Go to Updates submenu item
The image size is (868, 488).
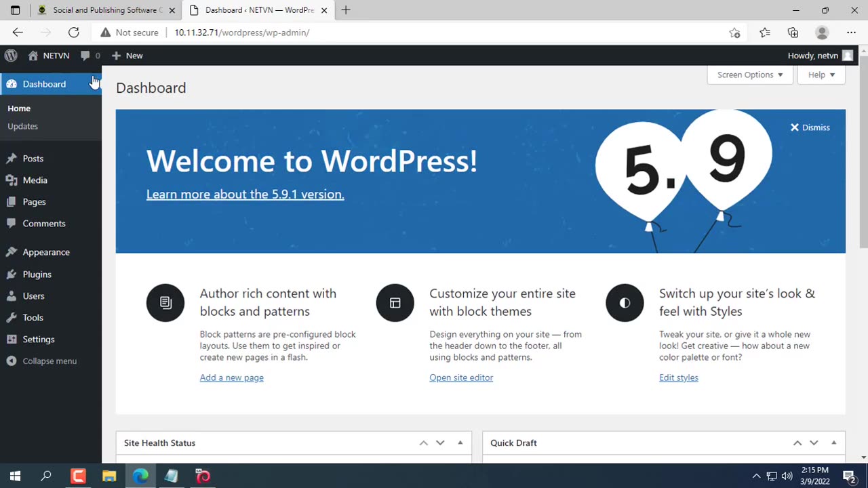tap(22, 126)
